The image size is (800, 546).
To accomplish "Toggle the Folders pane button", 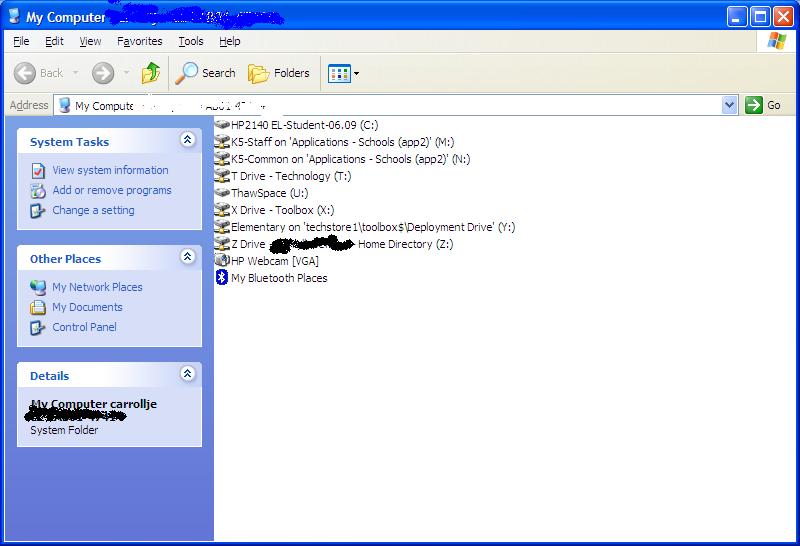I will point(279,73).
